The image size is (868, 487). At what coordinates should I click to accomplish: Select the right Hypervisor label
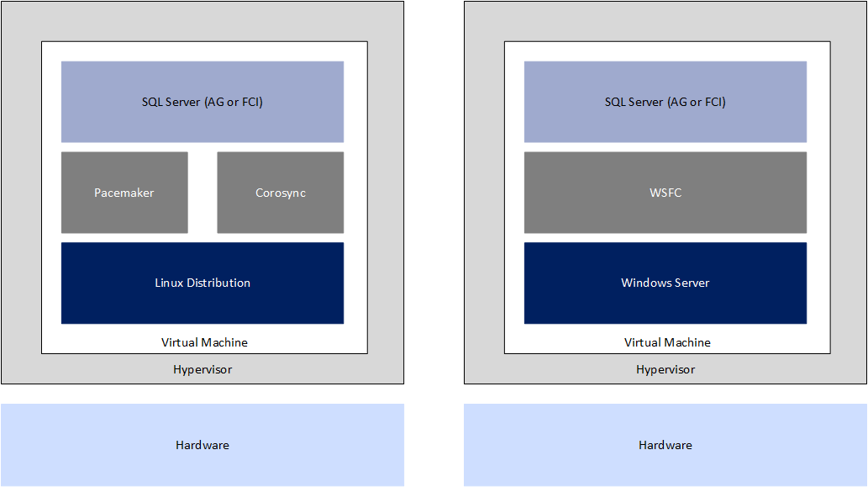pyautogui.click(x=665, y=368)
